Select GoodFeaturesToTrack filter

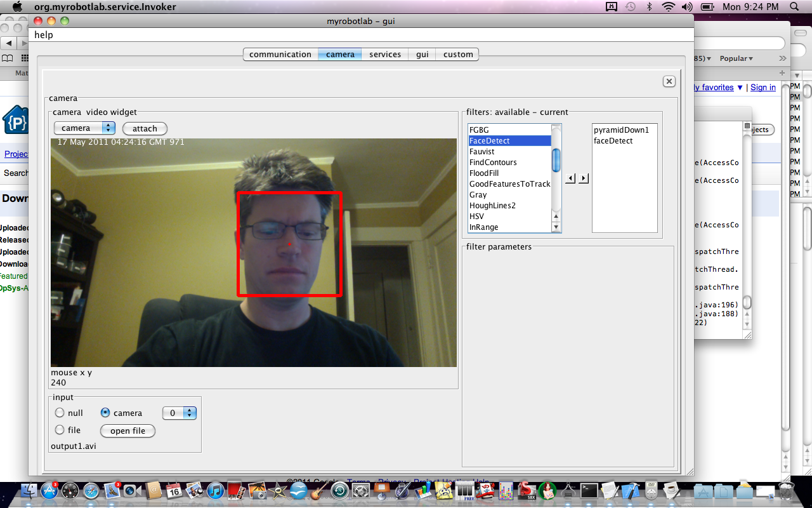[510, 184]
